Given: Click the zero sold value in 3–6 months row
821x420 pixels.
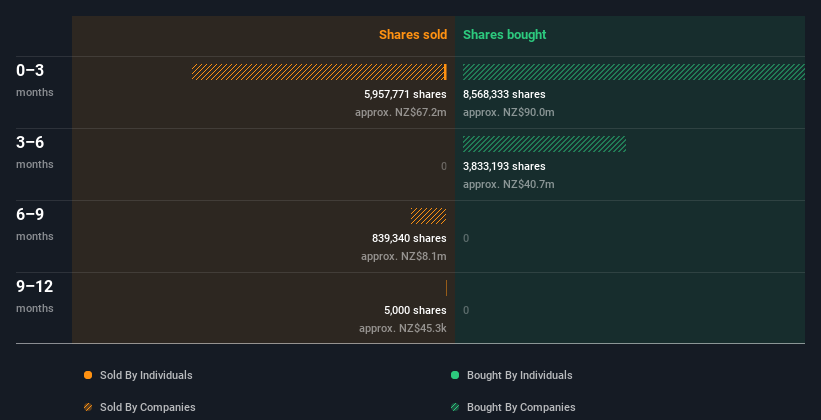Looking at the screenshot, I should click(443, 166).
